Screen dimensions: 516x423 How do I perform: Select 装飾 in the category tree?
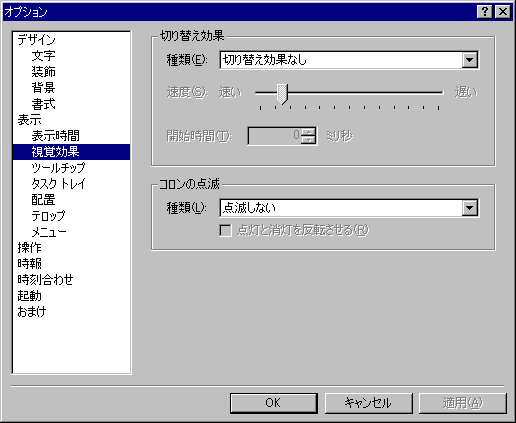click(x=43, y=72)
